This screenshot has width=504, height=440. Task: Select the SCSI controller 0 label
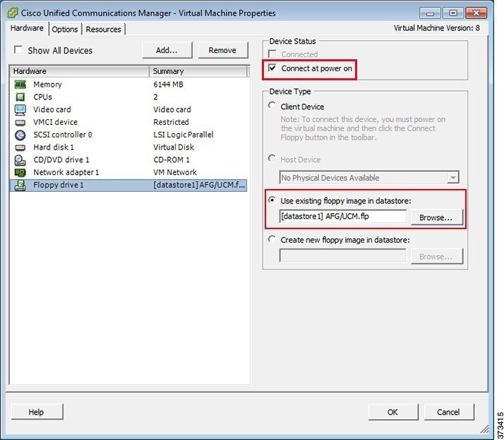63,135
